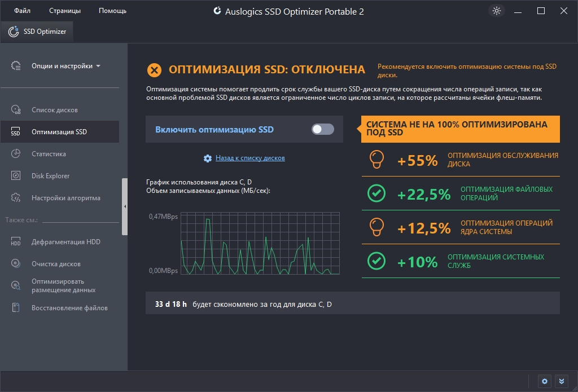Click the +55% lightbulb icon
This screenshot has height=392, width=578.
pos(376,160)
